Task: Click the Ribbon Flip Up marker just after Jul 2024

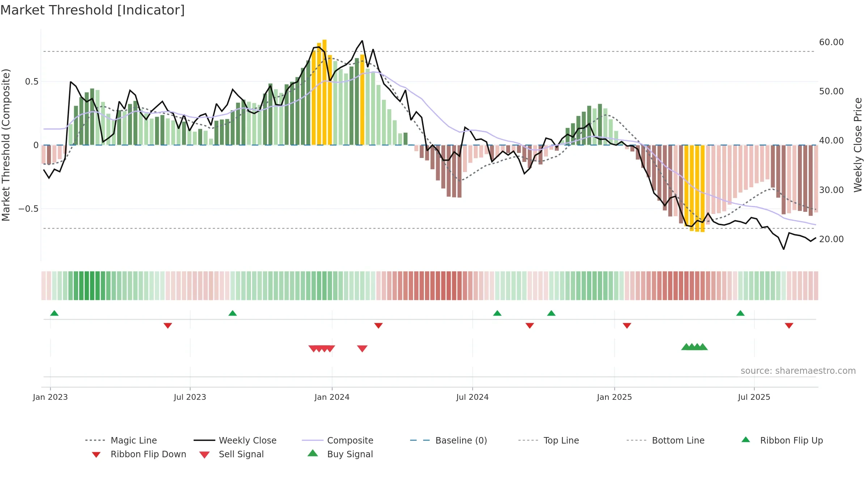Action: pos(497,313)
